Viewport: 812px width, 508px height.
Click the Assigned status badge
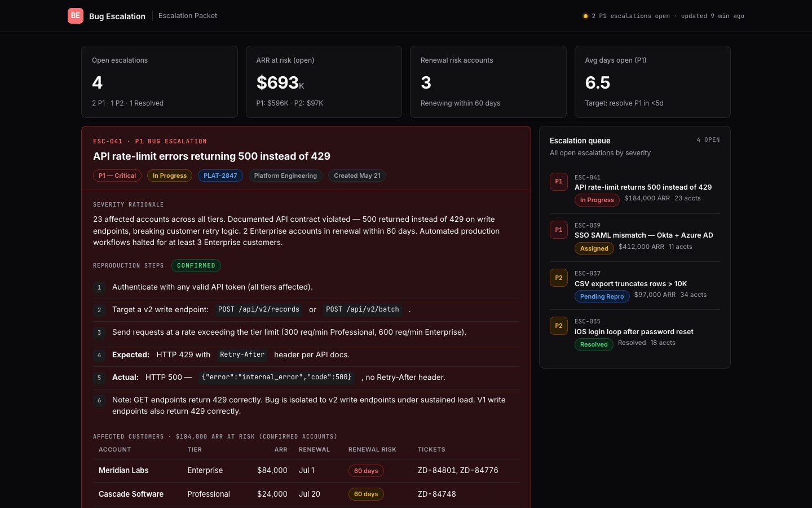[x=594, y=248]
